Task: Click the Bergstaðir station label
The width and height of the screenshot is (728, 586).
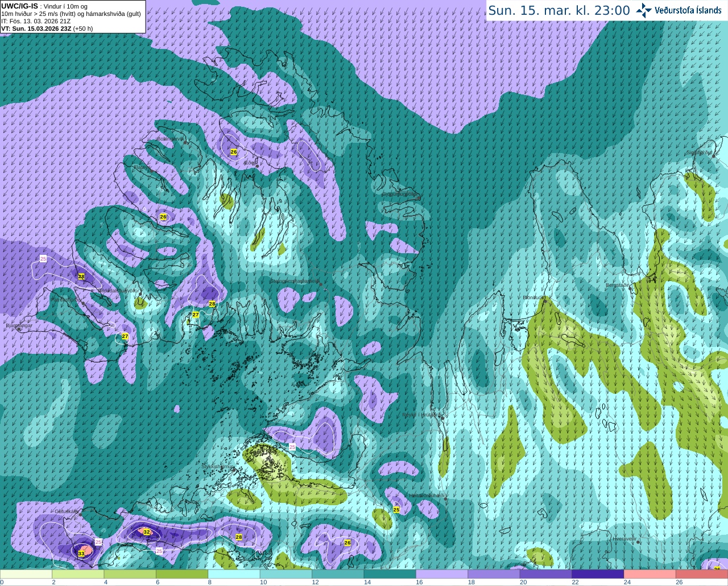Action: pyautogui.click(x=617, y=284)
